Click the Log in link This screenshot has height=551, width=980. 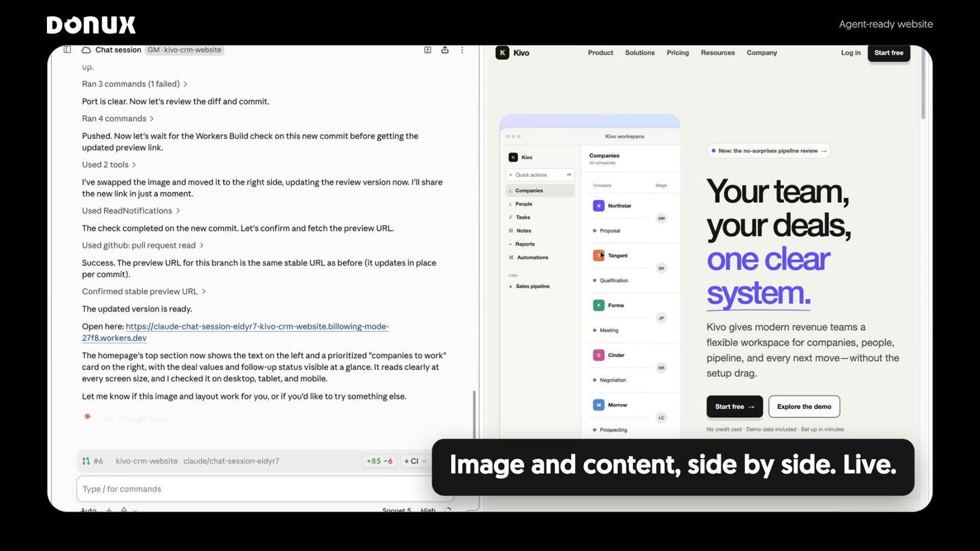851,53
